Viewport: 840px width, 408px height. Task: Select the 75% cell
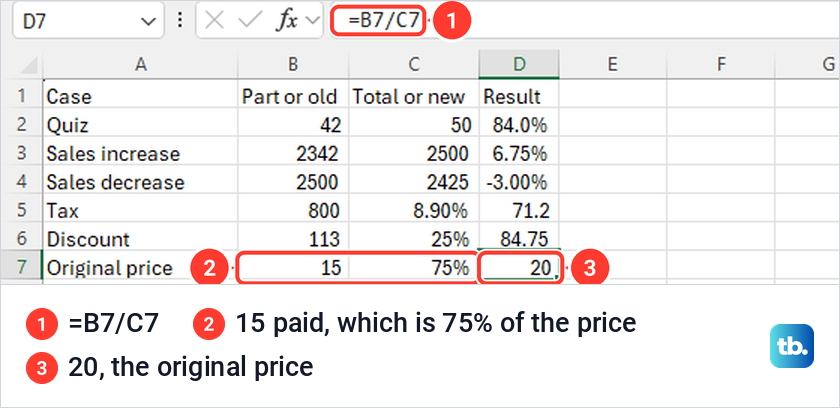[414, 267]
